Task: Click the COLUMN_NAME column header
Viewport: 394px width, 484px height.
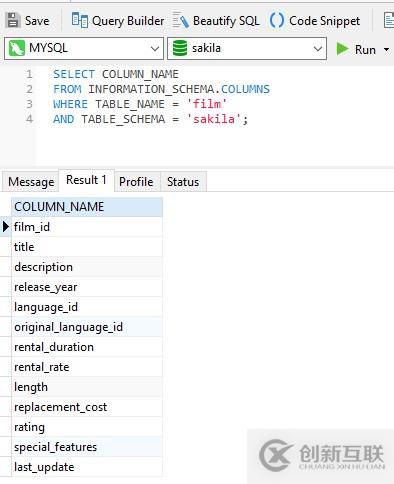Action: click(87, 207)
